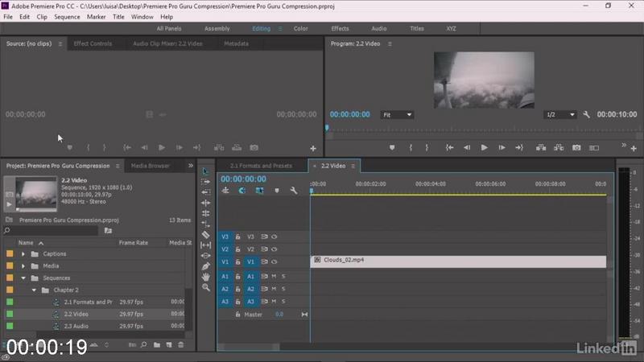Click the Lift button in Program monitor
Image resolution: width=644 pixels, height=362 pixels.
(x=541, y=148)
